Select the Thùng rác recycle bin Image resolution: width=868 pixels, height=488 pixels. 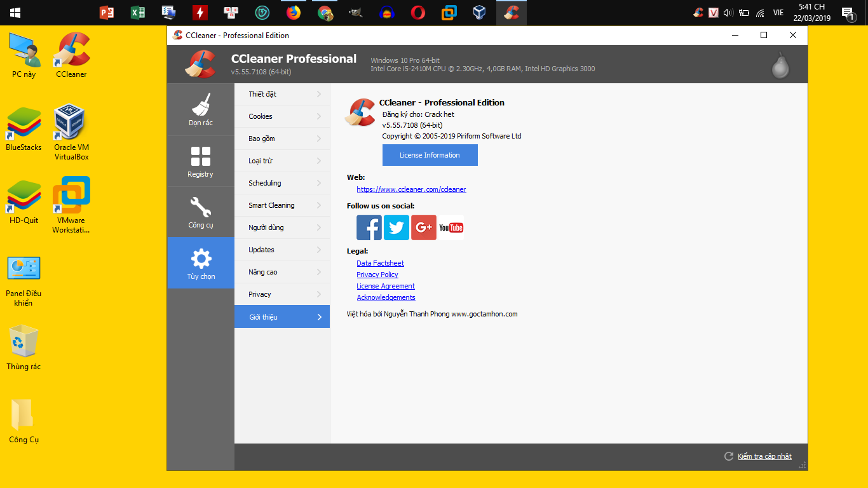(x=24, y=348)
